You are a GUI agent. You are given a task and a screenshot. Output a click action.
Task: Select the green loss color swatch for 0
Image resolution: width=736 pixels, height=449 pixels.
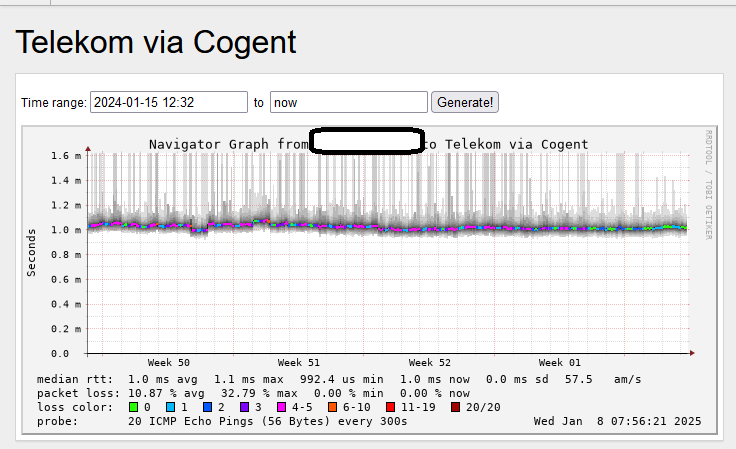(134, 407)
